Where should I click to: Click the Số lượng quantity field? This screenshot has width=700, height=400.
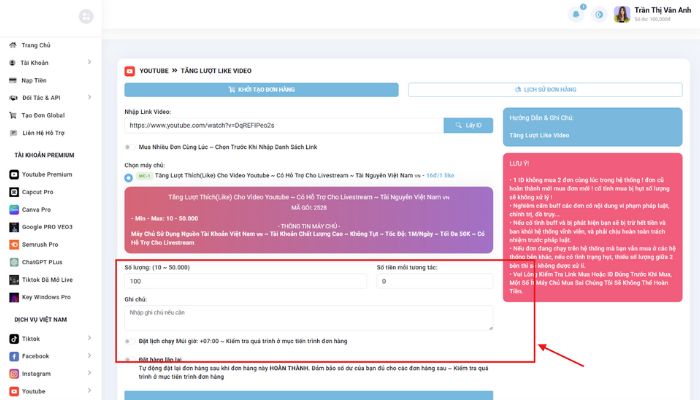[x=246, y=281]
